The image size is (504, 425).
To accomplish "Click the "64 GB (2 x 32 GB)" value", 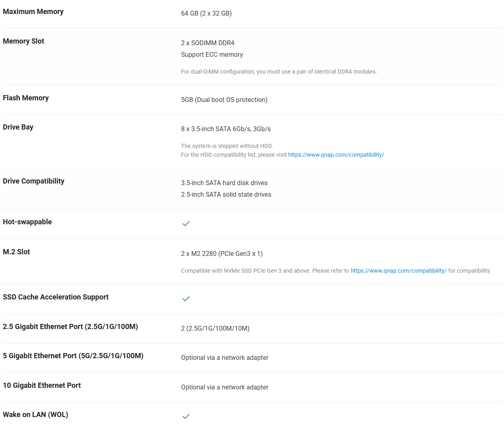I will click(x=206, y=13).
